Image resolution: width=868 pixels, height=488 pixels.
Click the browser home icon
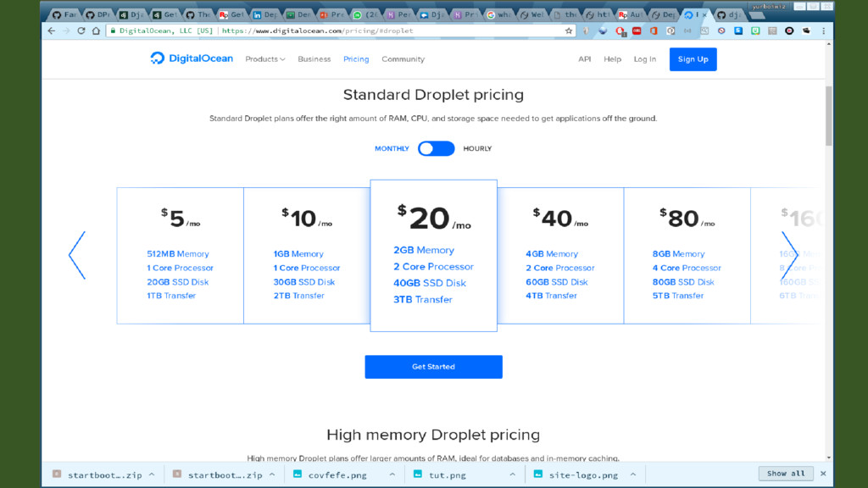(97, 31)
